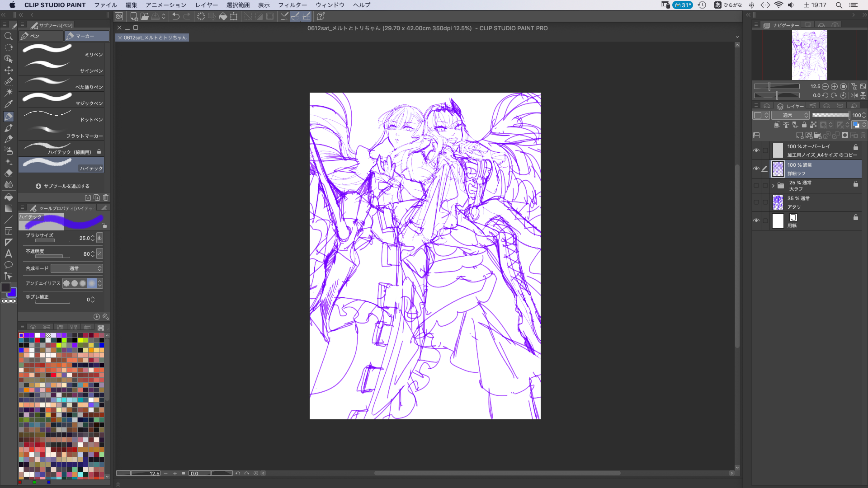
Task: Expand the 大ラフ layer folder
Action: click(x=773, y=185)
